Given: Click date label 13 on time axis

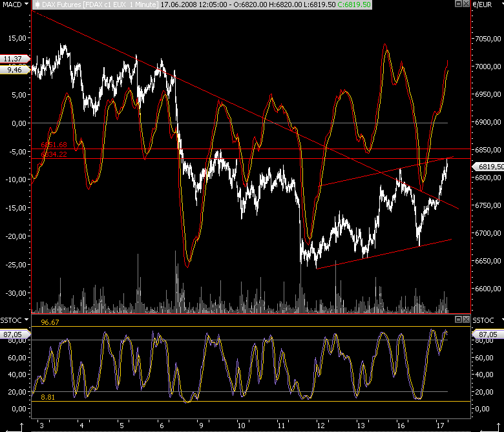Looking at the screenshot, I should 361,426.
